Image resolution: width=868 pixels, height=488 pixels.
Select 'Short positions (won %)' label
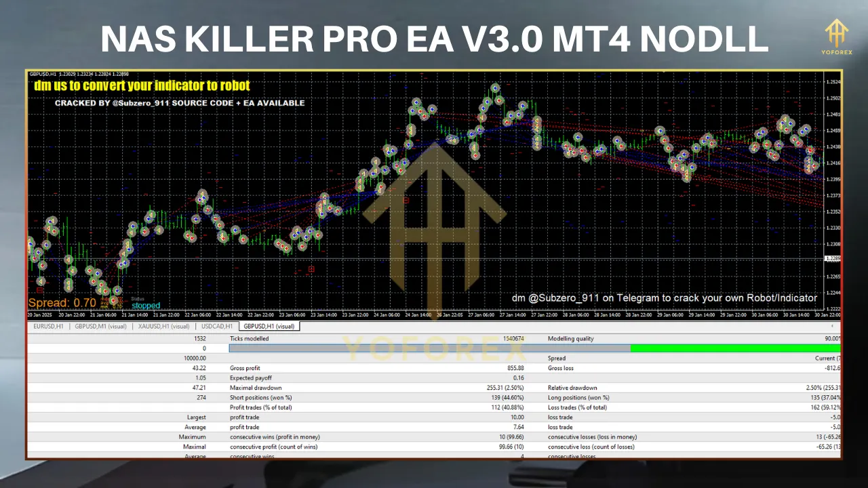coord(261,397)
